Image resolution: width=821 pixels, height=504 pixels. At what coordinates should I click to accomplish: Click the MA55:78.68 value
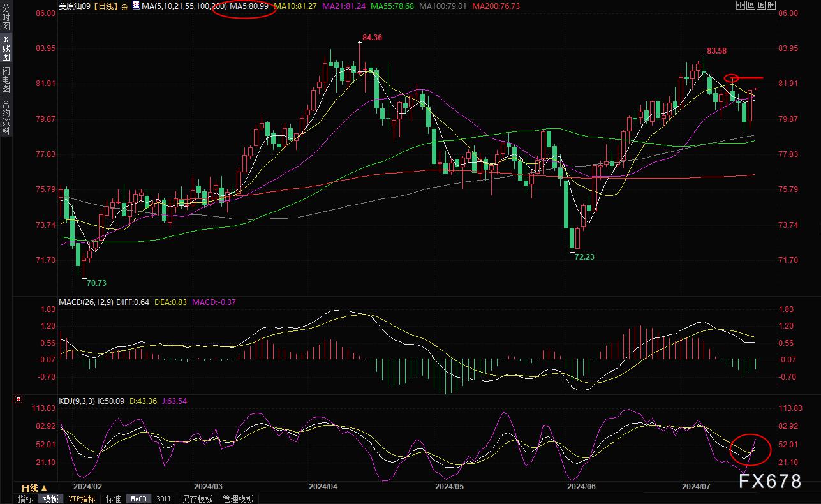[x=393, y=6]
